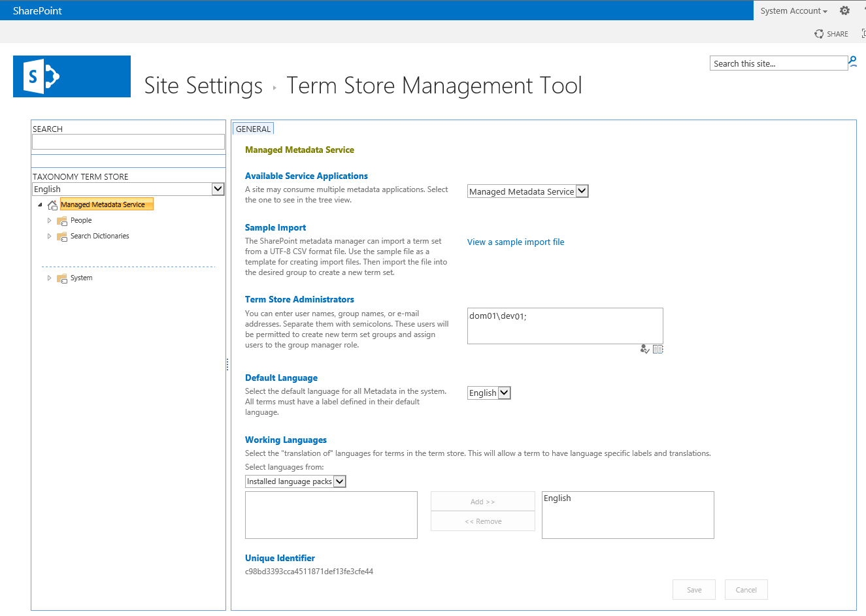The image size is (866, 616).
Task: Click the Available Service Applications heading
Action: 307,176
